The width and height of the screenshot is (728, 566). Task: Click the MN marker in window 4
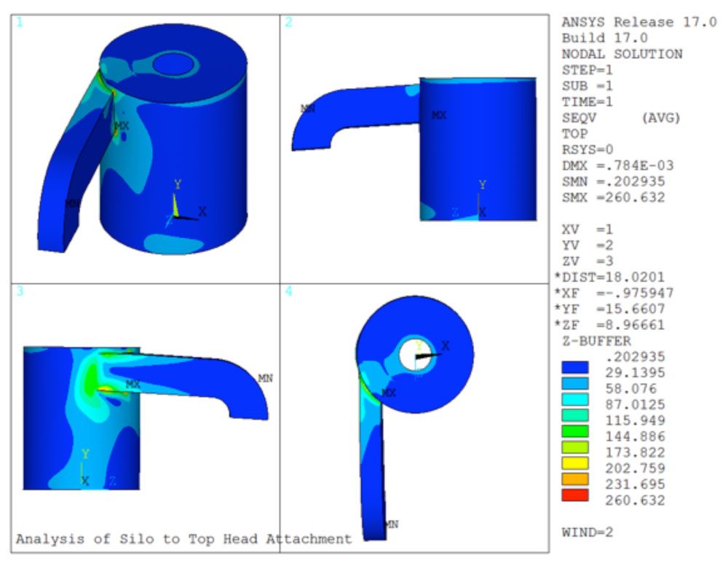tap(392, 524)
